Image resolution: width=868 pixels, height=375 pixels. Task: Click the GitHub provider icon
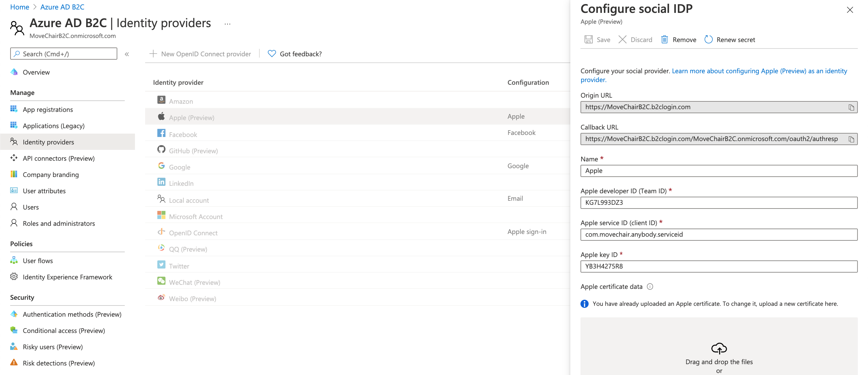[x=161, y=149]
